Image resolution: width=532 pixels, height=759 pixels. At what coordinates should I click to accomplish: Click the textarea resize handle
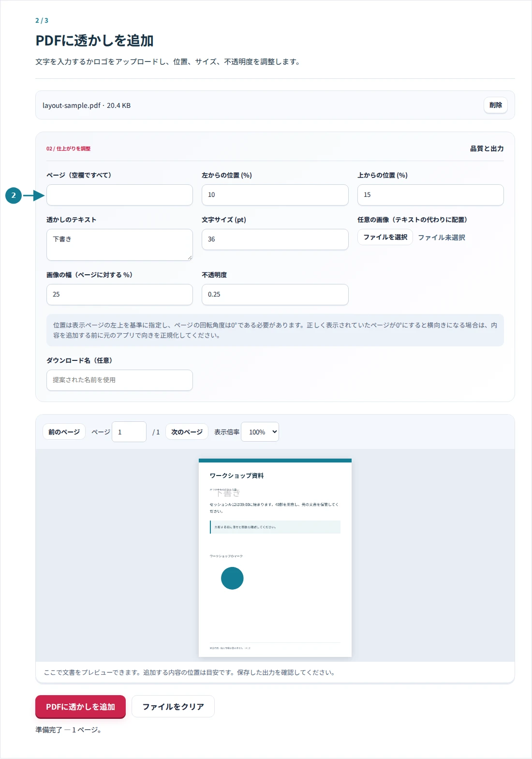[x=190, y=257]
